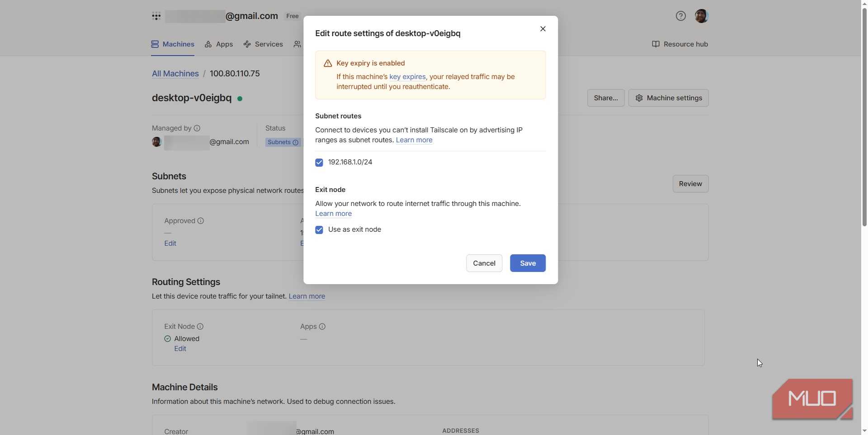Viewport: 868px width, 435px height.
Task: Click the Machine settings gear icon
Action: pyautogui.click(x=639, y=98)
